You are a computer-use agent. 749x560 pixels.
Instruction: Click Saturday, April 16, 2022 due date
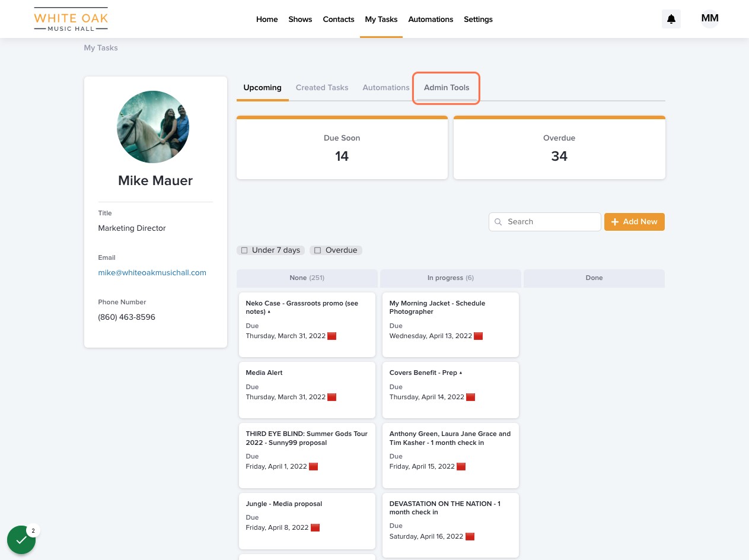(426, 536)
